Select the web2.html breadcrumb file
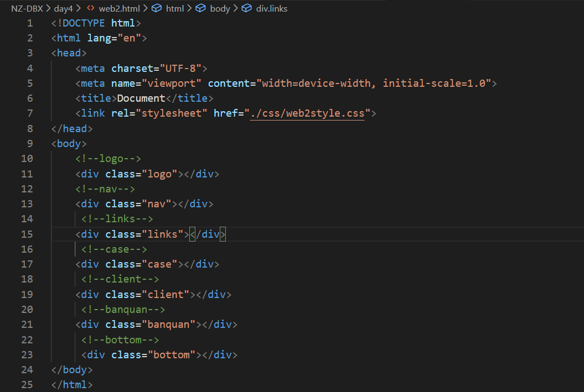This screenshot has width=584, height=392. pos(119,8)
